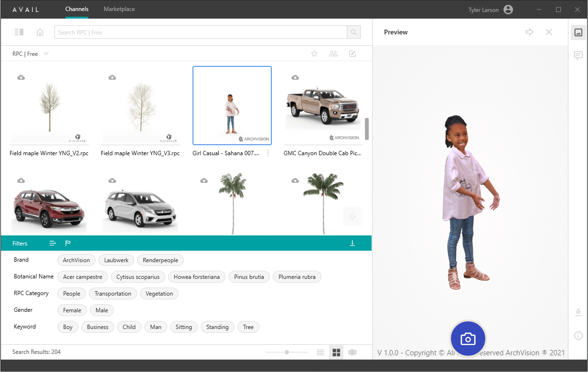This screenshot has width=588, height=372.
Task: Select the Plumeria rubra filter chip
Action: pos(297,277)
